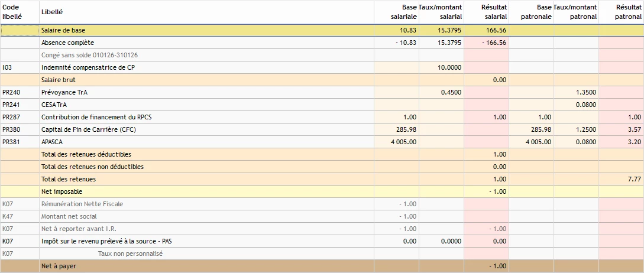Screen dimensions: 644x273
Task: Click the Impôt sur le revenu PAS row
Action: click(x=322, y=241)
